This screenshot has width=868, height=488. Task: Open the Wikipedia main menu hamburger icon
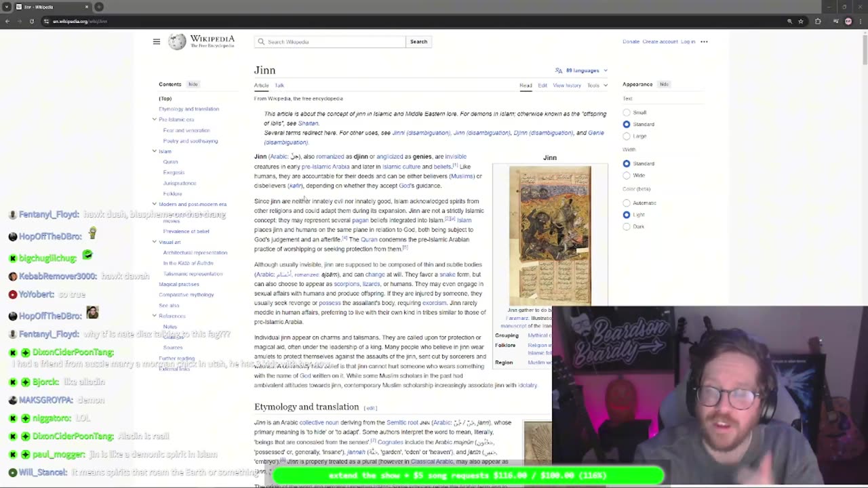click(x=157, y=41)
